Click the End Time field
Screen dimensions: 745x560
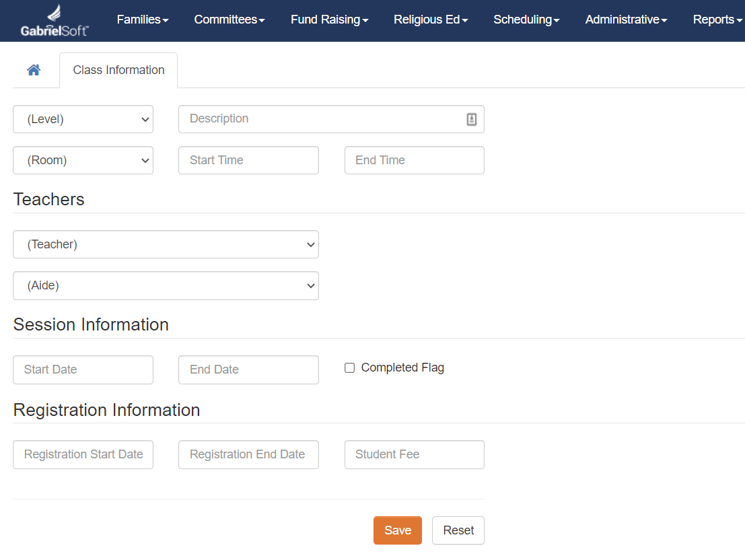[x=415, y=160]
